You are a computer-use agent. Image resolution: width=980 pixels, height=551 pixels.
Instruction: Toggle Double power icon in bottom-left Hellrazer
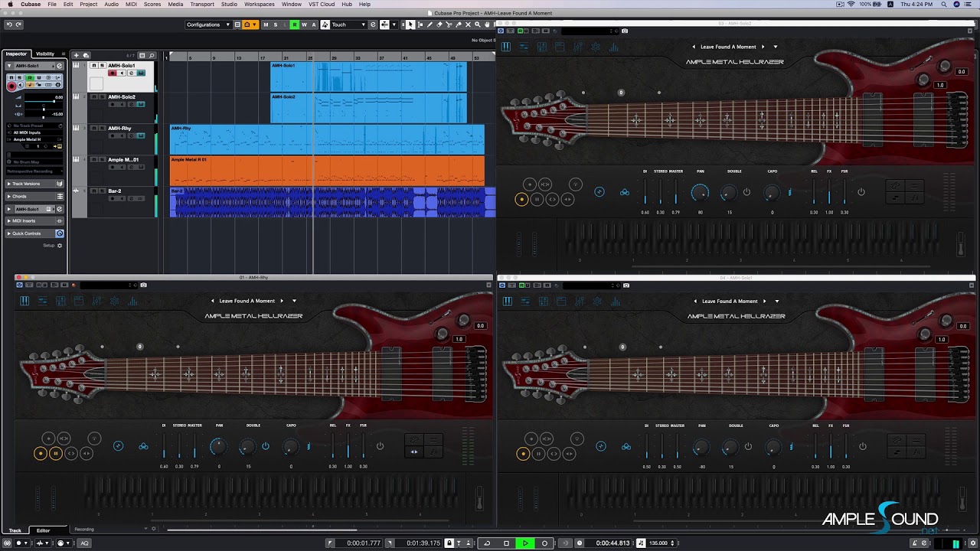[266, 446]
